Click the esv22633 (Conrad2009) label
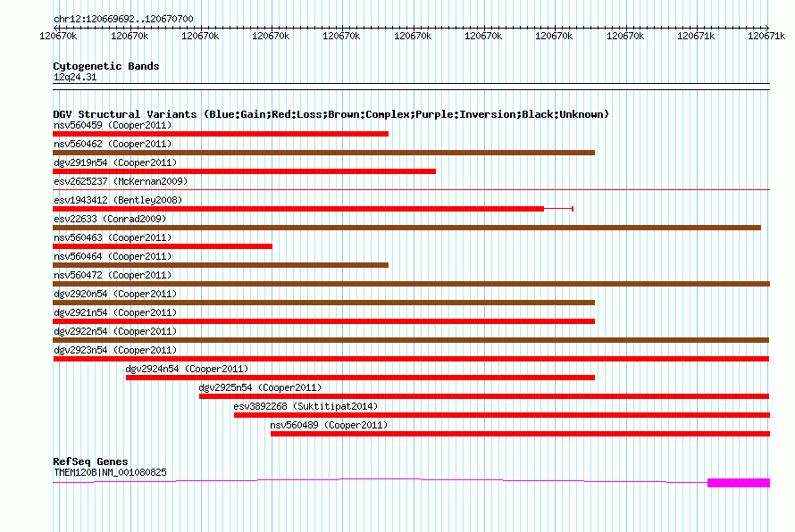The height and width of the screenshot is (532, 795). click(x=110, y=219)
